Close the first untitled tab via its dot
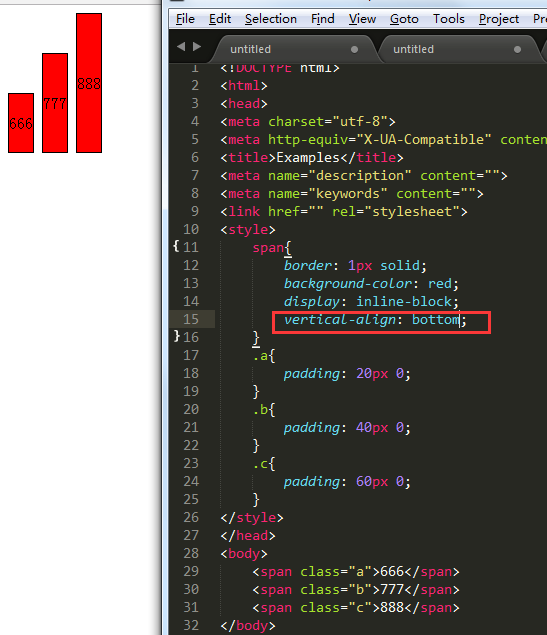 (x=354, y=49)
